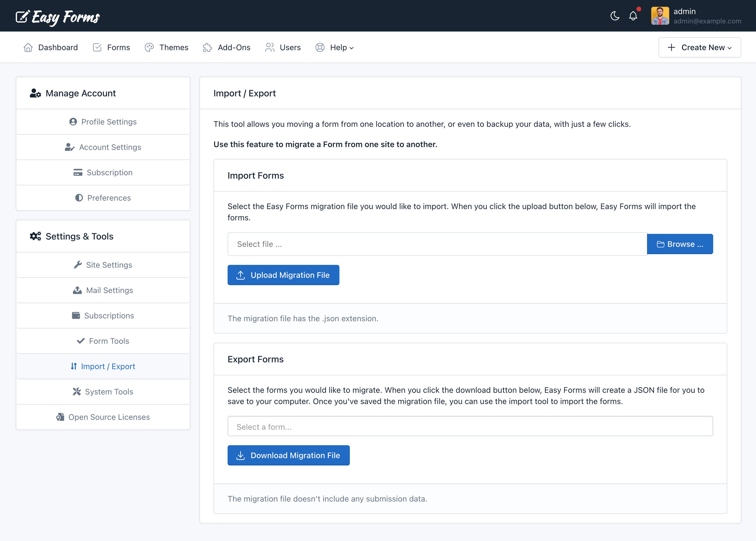Click the Mail Settings inbox icon

coord(77,290)
